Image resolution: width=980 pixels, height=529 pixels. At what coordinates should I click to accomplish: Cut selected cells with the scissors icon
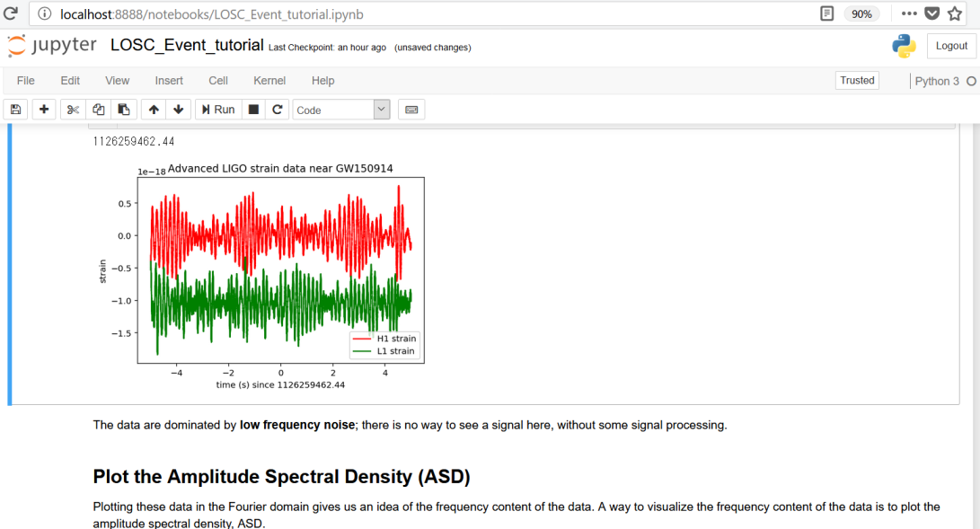tap(73, 110)
